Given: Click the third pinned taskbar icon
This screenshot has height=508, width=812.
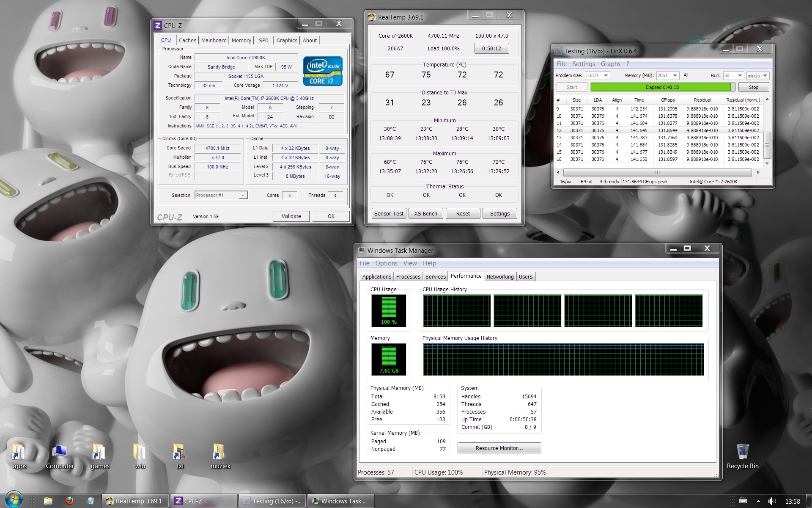Looking at the screenshot, I should click(90, 501).
